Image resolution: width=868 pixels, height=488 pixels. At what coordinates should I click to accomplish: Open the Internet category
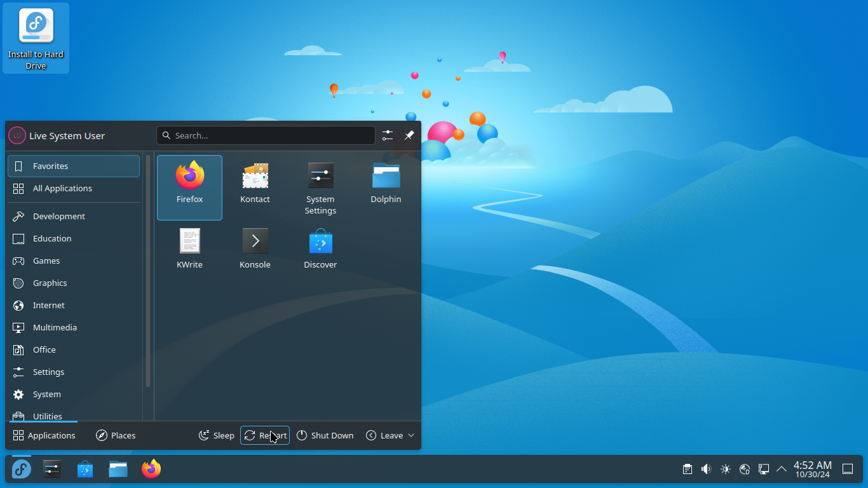(x=74, y=305)
